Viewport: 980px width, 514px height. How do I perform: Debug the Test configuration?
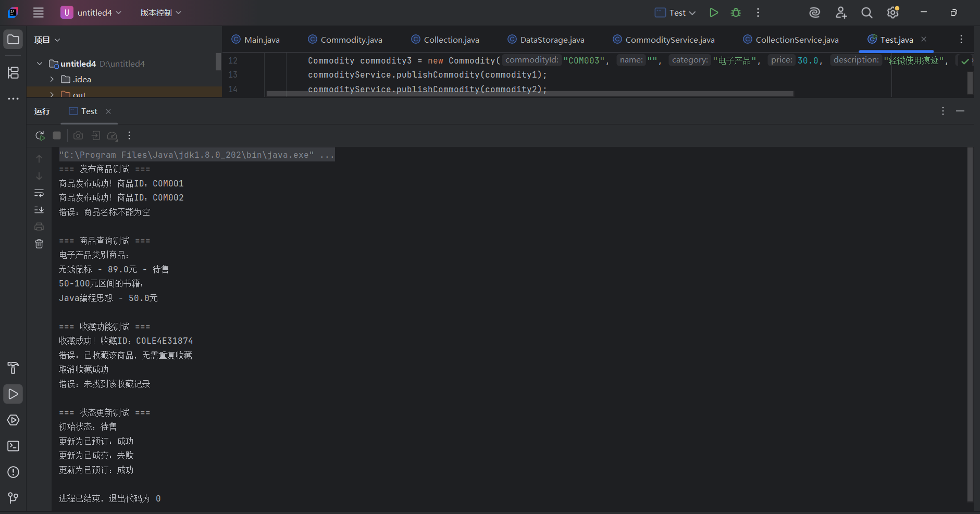(736, 12)
